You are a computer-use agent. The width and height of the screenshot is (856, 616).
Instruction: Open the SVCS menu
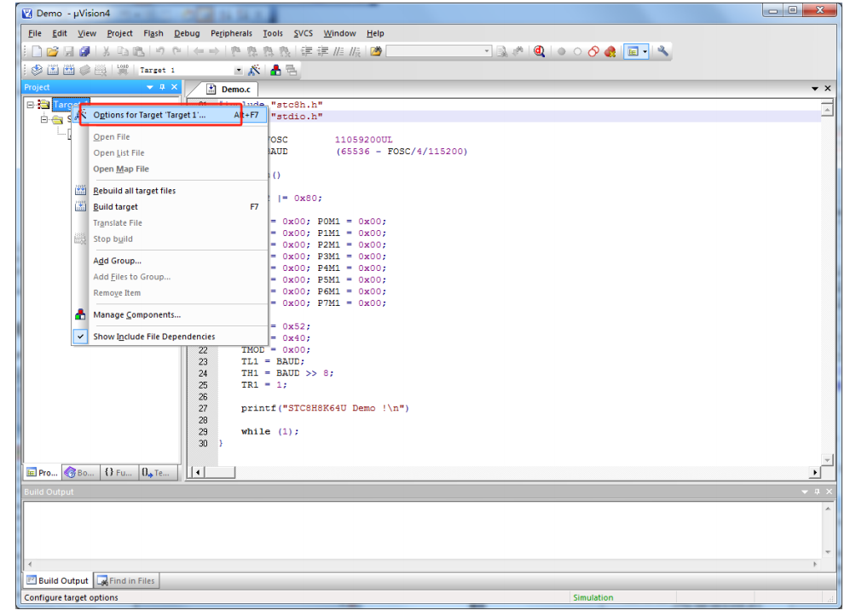(x=303, y=33)
